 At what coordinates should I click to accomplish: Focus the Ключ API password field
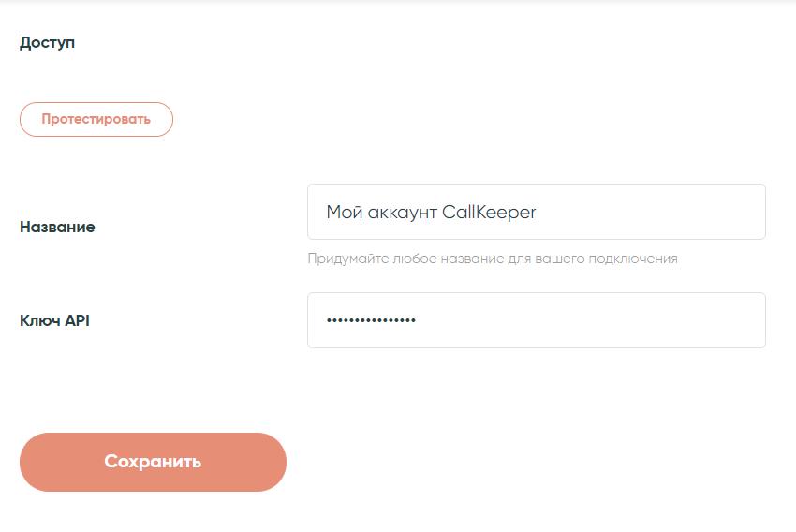click(x=536, y=320)
